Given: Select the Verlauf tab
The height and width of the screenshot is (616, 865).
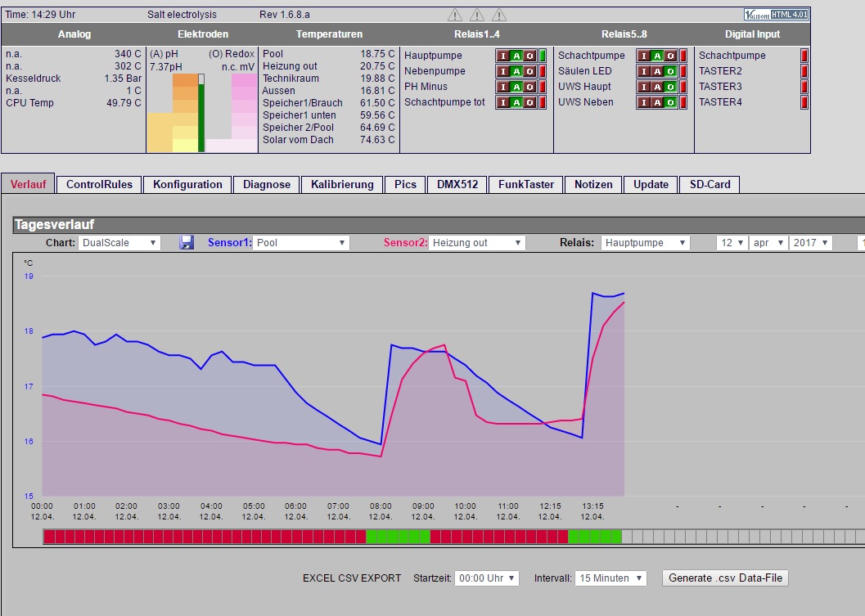Looking at the screenshot, I should click(x=28, y=184).
